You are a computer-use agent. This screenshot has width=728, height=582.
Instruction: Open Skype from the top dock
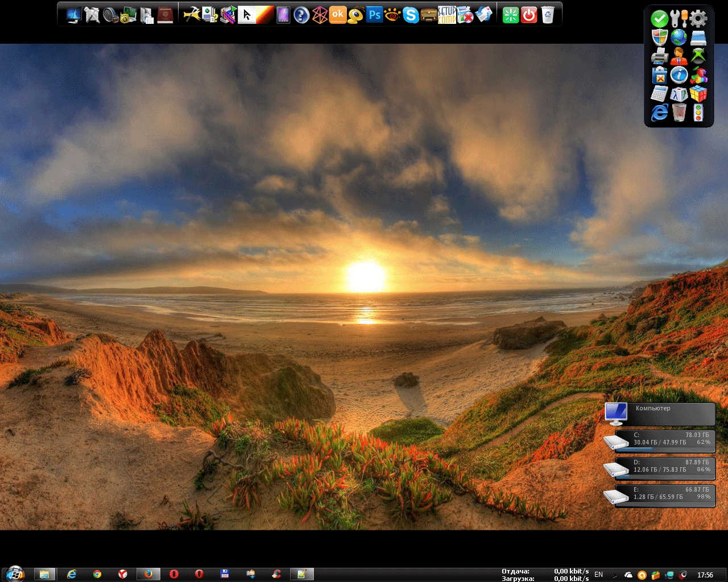[x=411, y=15]
